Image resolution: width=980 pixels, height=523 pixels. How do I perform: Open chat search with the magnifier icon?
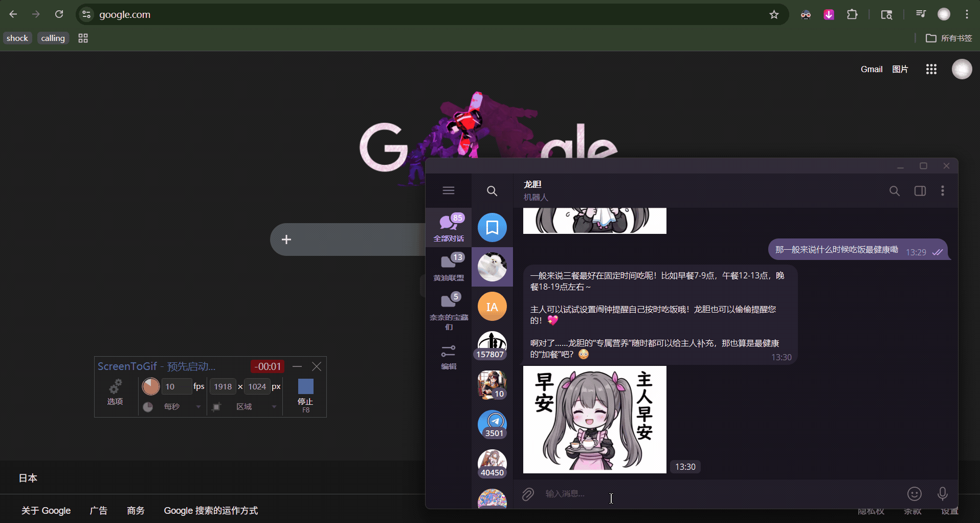[x=894, y=190]
